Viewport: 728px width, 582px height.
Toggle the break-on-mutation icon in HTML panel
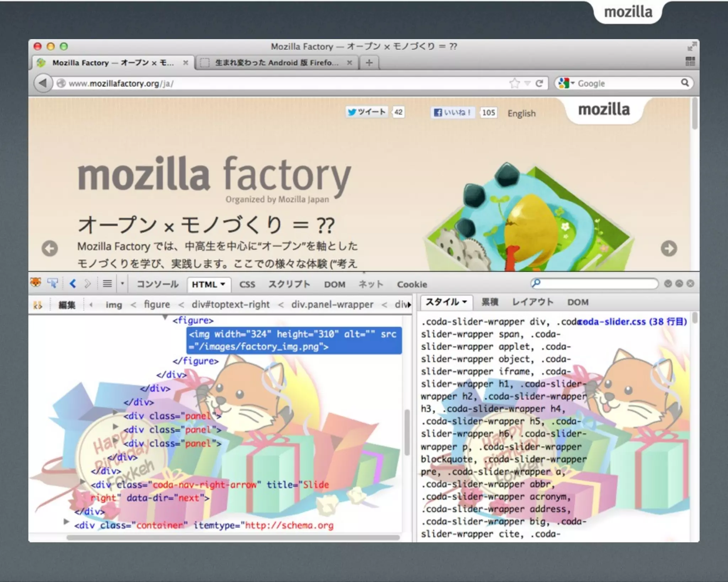[x=37, y=305]
